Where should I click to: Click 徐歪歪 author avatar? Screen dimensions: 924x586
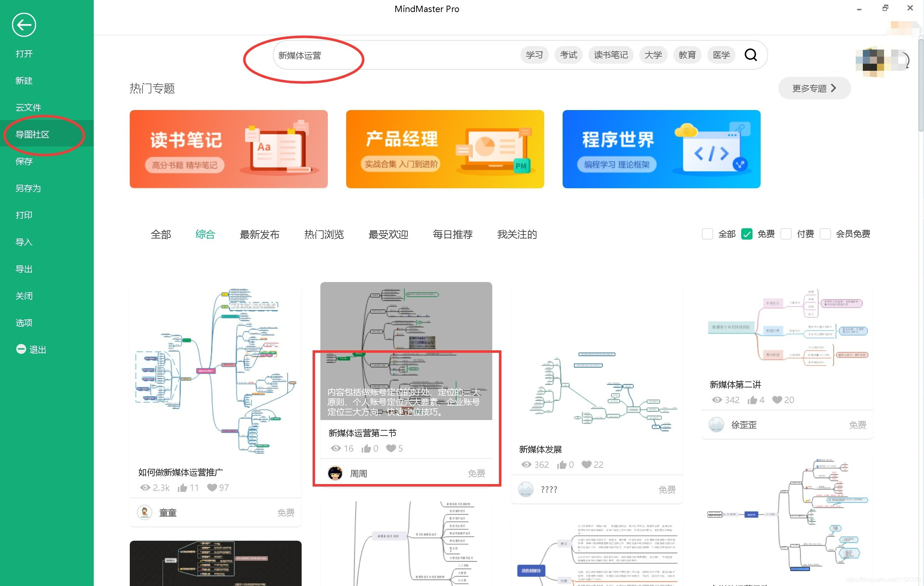tap(716, 425)
